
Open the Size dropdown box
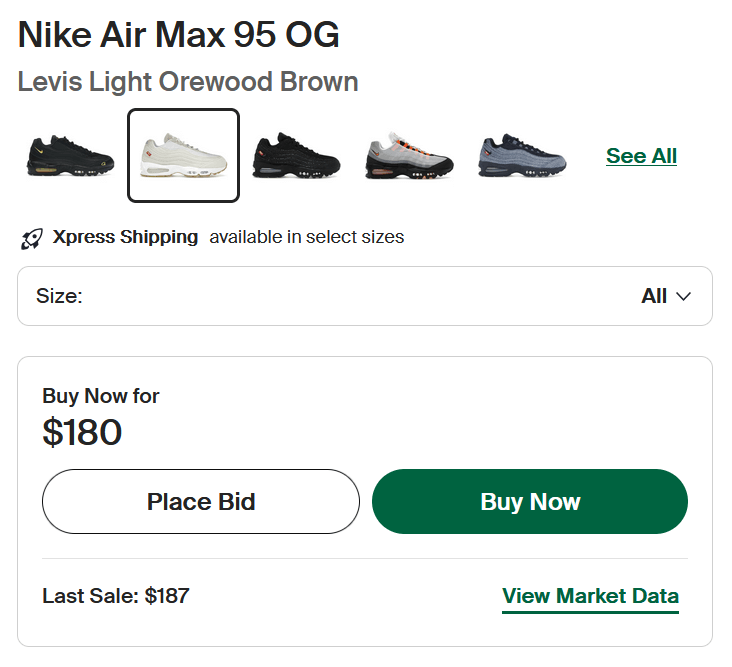click(364, 296)
